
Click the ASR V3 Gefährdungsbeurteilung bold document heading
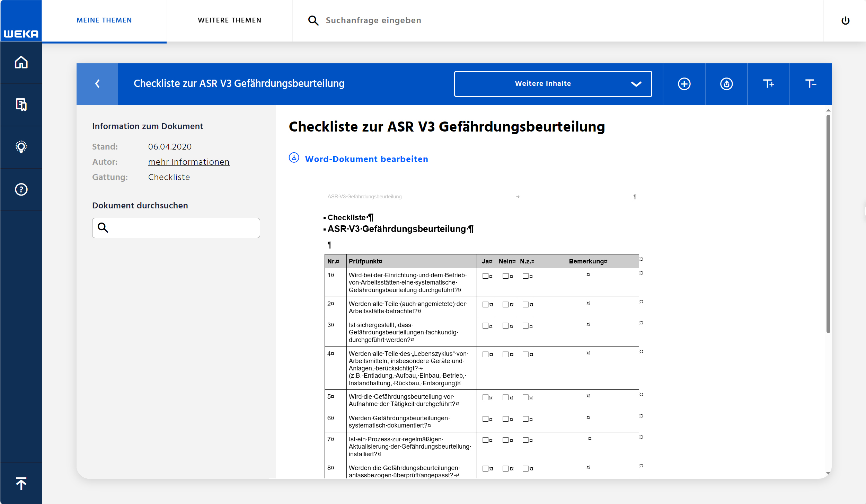(400, 229)
